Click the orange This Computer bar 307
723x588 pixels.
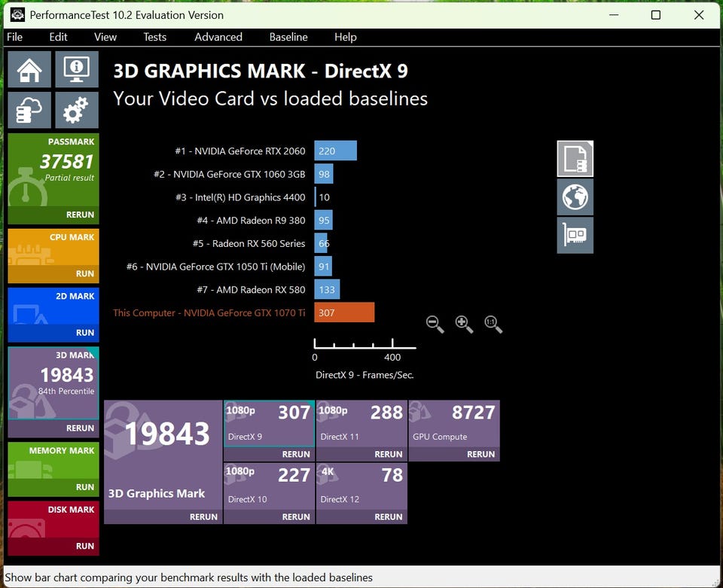pos(344,312)
